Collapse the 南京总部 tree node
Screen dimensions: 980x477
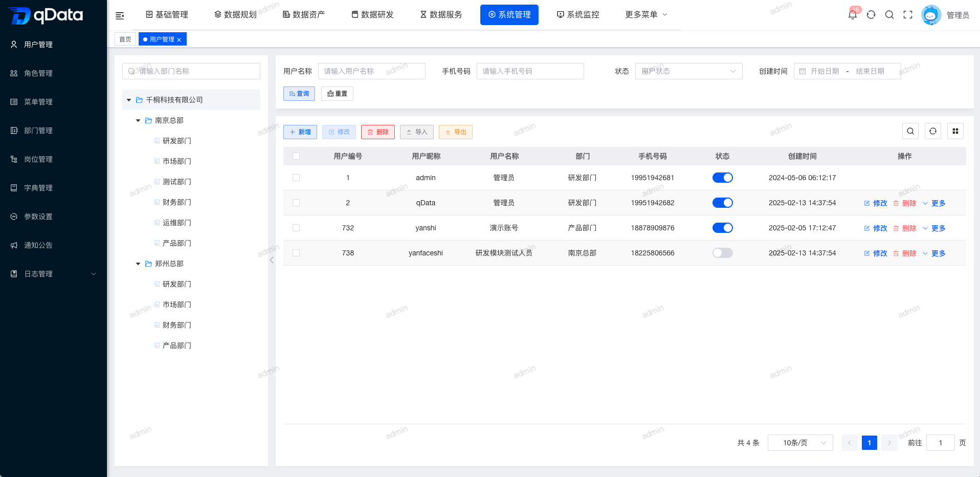138,121
